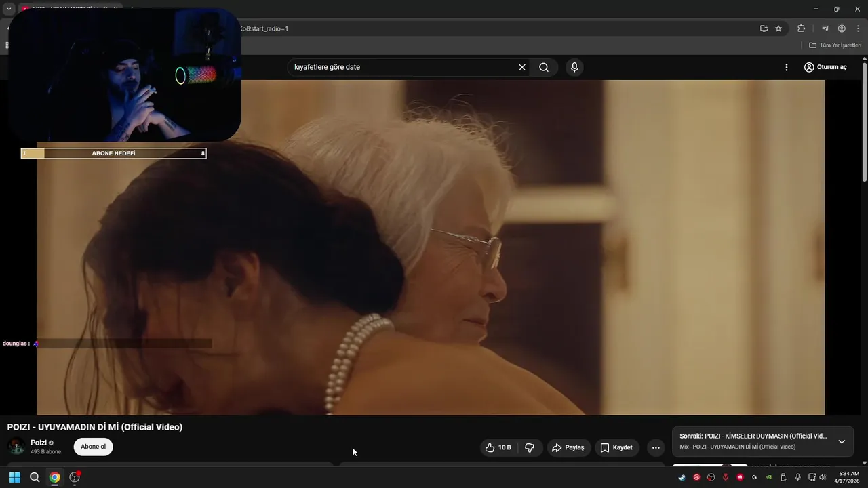Click the Oturum aç sign-in button

click(825, 67)
